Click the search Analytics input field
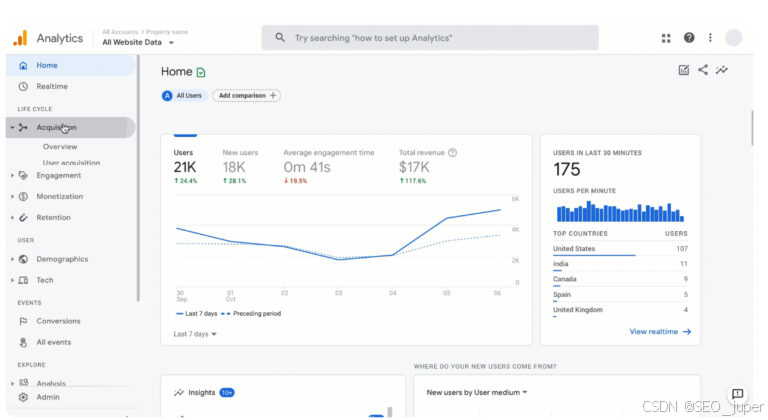768x420 pixels. click(430, 38)
